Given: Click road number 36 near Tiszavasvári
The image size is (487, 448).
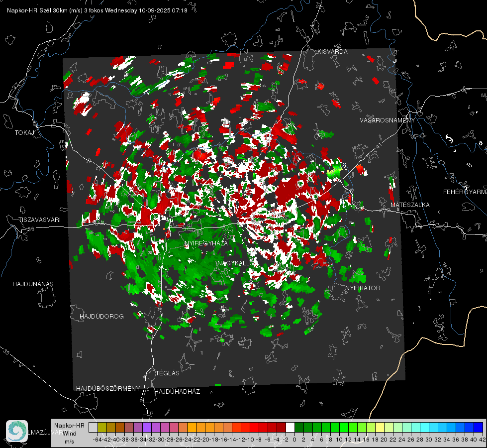Looking at the screenshot, I should coord(31,229).
